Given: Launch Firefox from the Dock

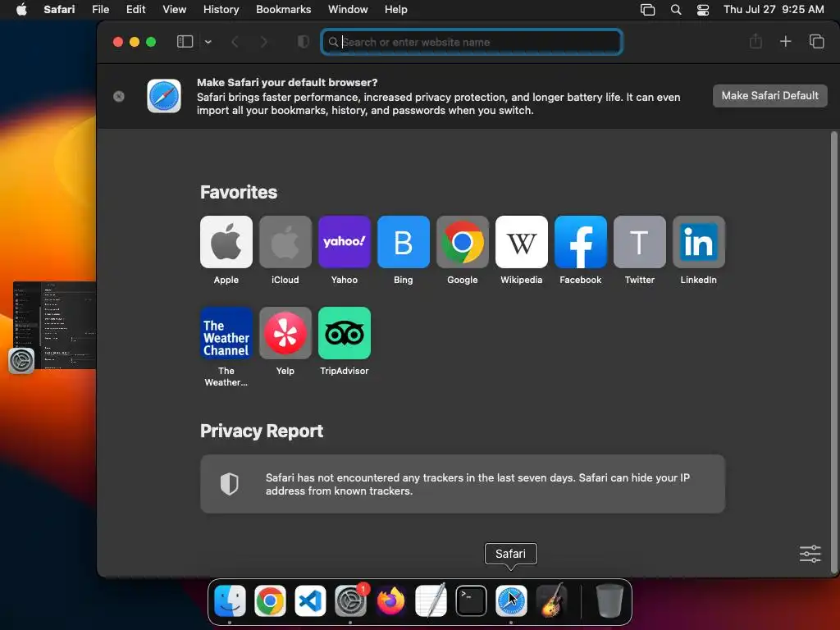Looking at the screenshot, I should click(390, 600).
